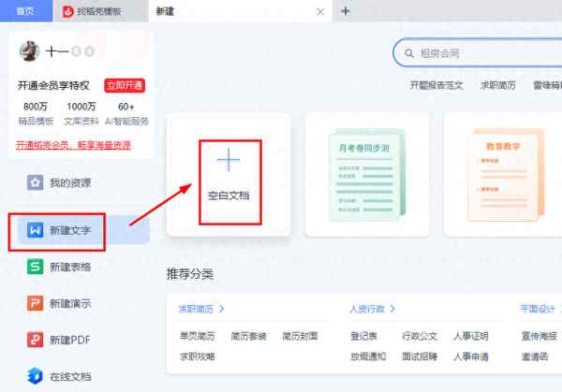Open 平面设计 category heading
Image resolution: width=562 pixels, height=392 pixels.
(x=538, y=309)
